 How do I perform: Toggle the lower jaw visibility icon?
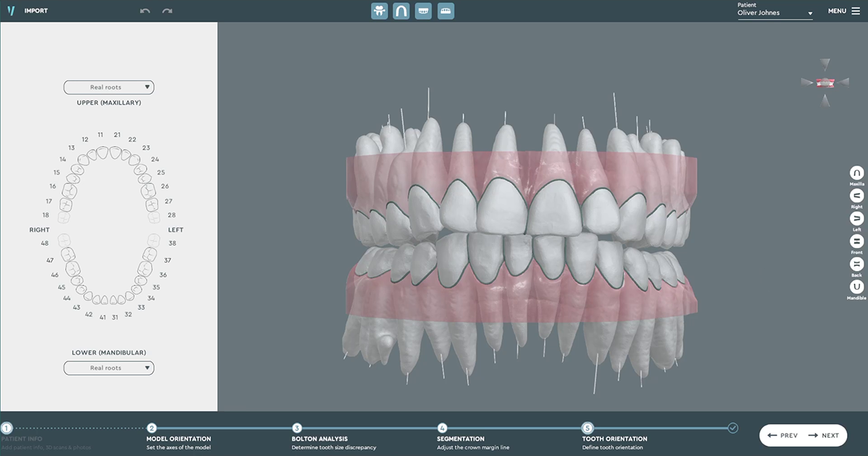tap(446, 11)
